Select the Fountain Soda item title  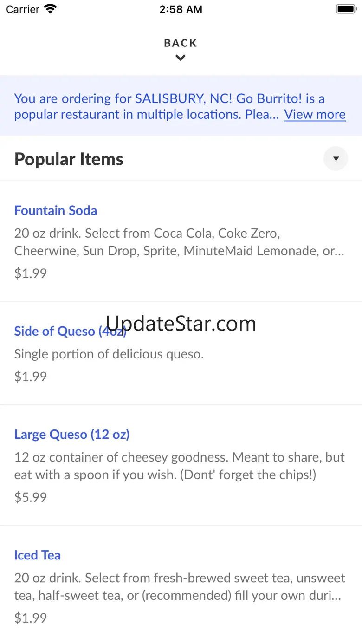point(56,210)
